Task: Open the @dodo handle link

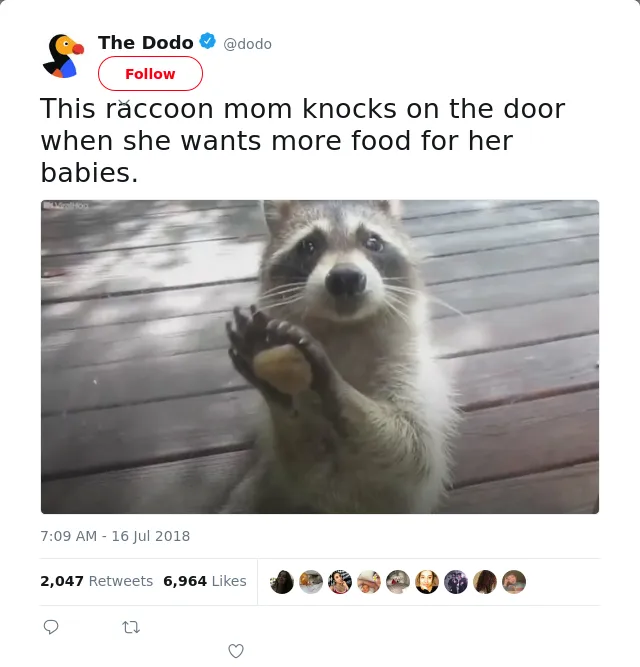Action: [x=247, y=44]
